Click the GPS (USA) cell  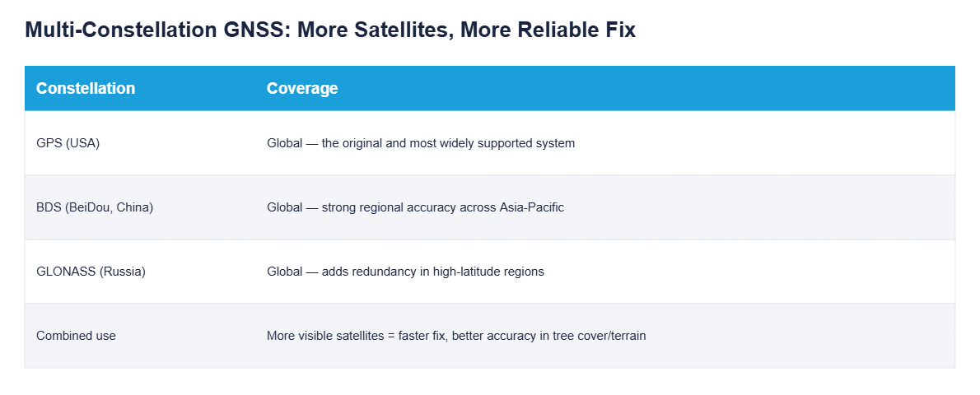[x=68, y=143]
